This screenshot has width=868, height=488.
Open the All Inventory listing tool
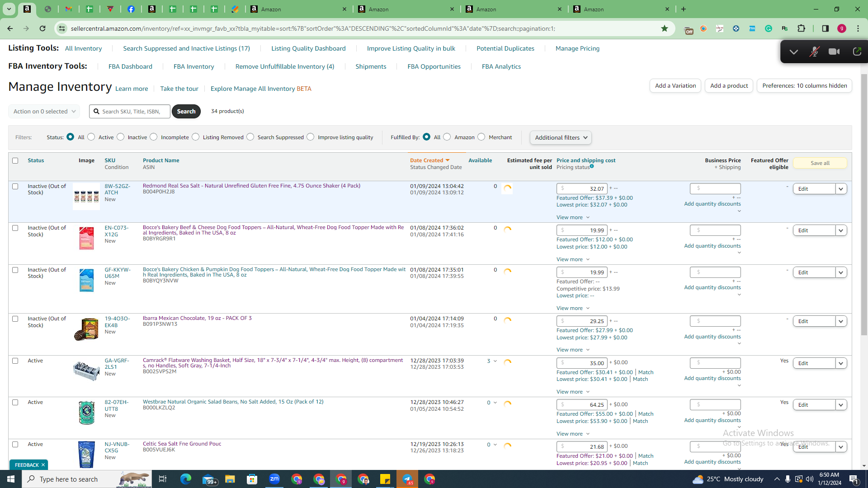pyautogui.click(x=84, y=48)
